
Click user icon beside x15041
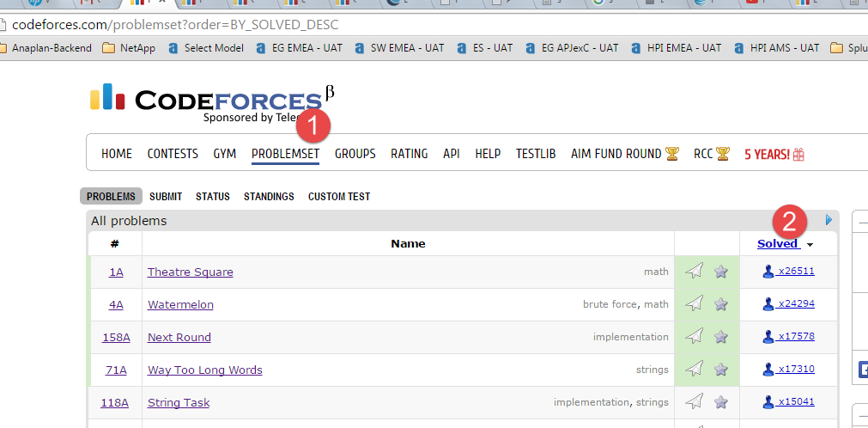tap(768, 401)
